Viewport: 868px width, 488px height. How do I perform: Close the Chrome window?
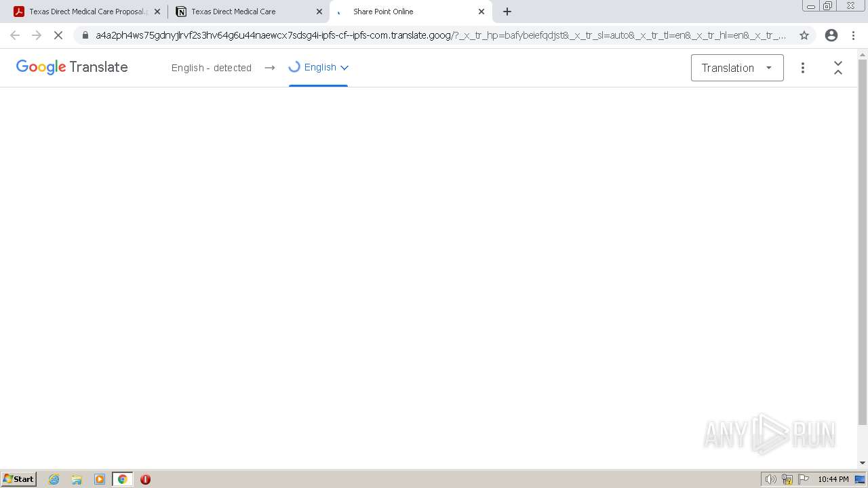coord(851,6)
